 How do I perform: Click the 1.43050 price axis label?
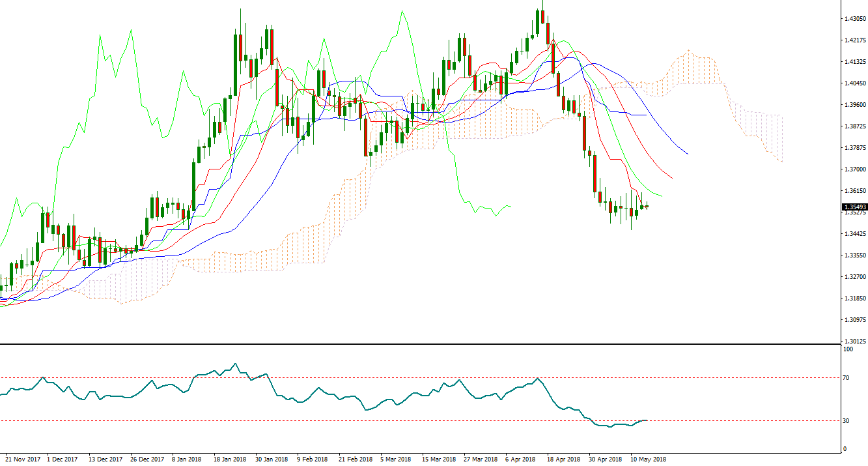854,19
